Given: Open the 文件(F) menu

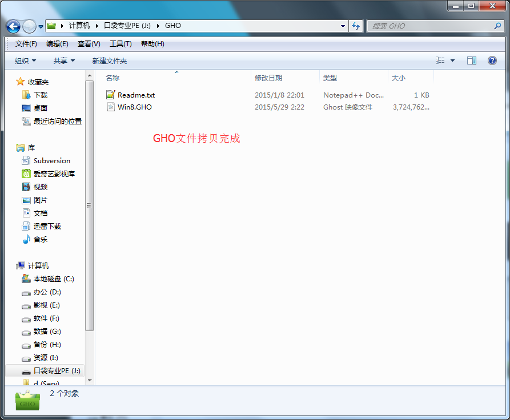Looking at the screenshot, I should (x=26, y=44).
